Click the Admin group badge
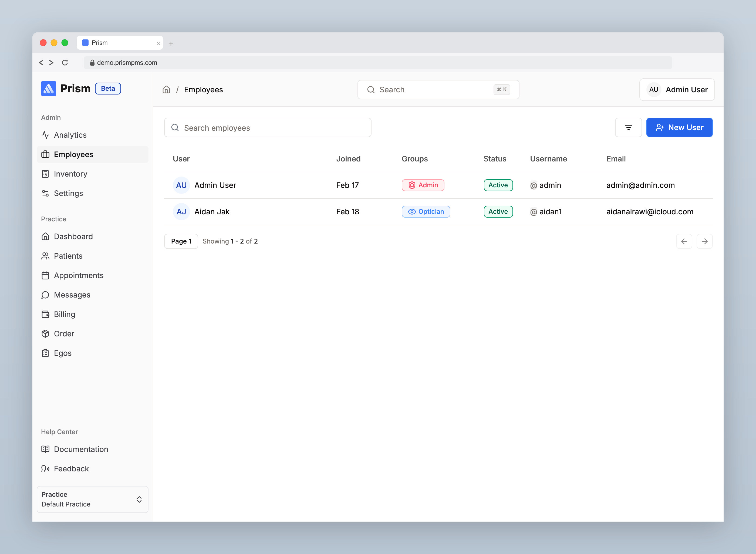 (x=423, y=185)
